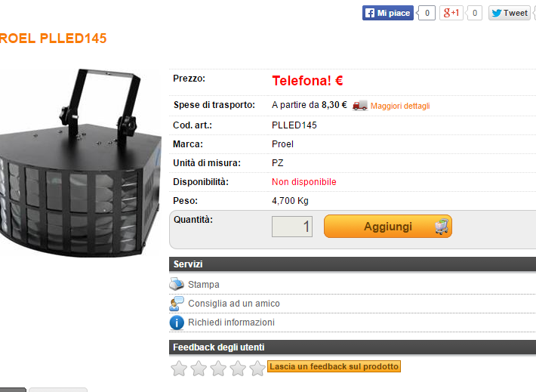The height and width of the screenshot is (392, 536).
Task: Click the Facebook Mi piace button
Action: (387, 13)
